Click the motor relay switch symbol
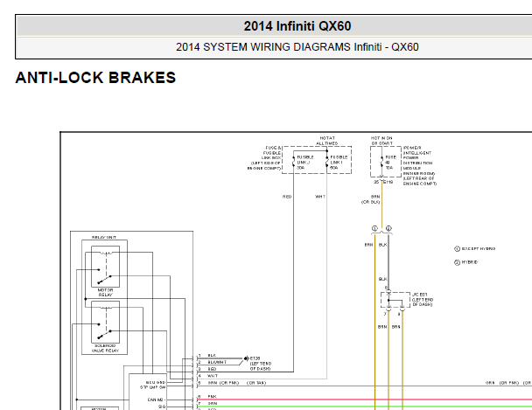The width and height of the screenshot is (532, 410). 106,267
